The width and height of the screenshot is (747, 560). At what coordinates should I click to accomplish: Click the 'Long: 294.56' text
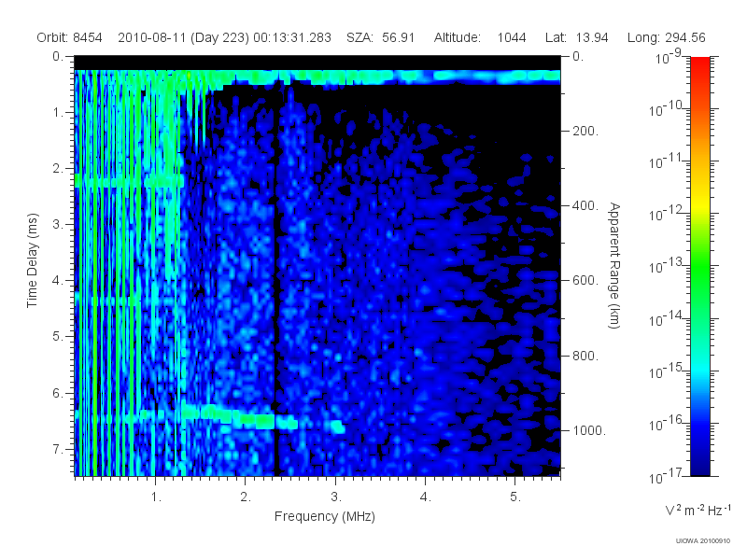(x=666, y=37)
